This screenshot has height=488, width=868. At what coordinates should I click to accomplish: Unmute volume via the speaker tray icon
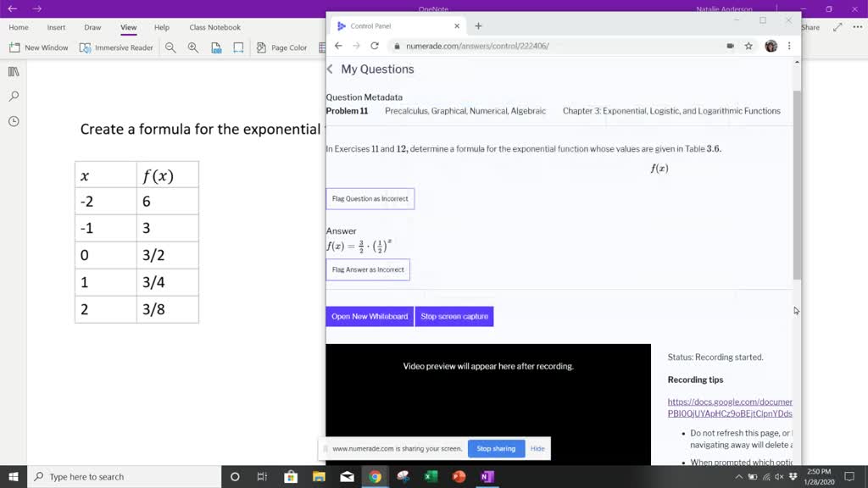[777, 476]
